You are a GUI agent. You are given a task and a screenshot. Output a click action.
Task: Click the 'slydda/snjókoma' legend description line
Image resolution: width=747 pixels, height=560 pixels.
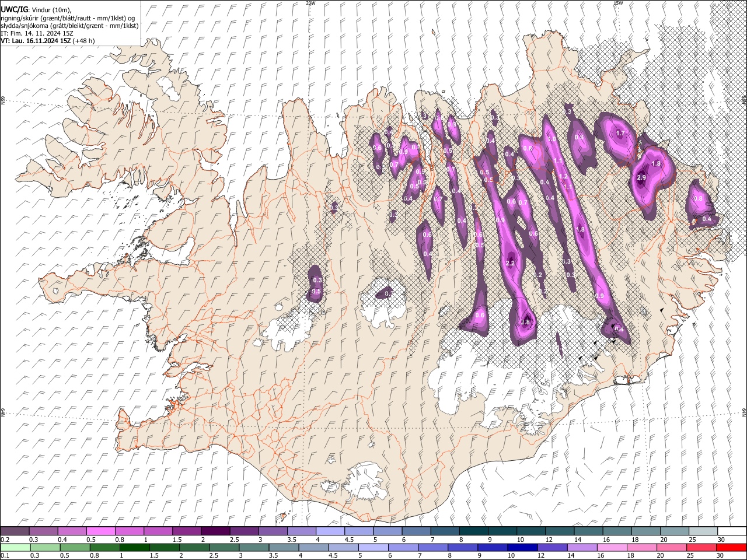pyautogui.click(x=69, y=26)
